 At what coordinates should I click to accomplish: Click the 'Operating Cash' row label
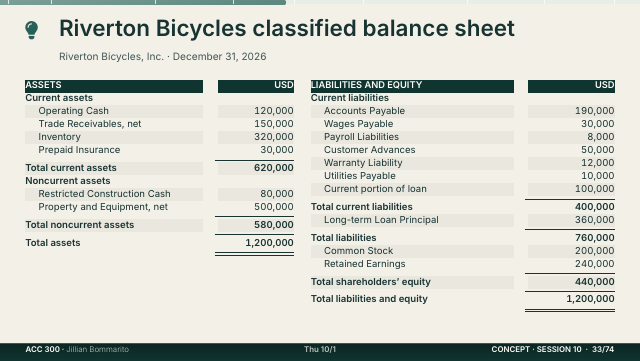coord(73,111)
